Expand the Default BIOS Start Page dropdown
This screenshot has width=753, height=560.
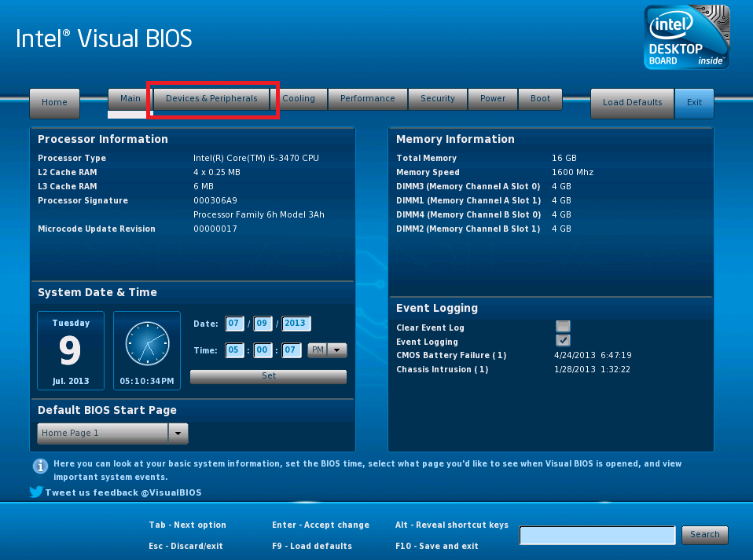coord(178,433)
